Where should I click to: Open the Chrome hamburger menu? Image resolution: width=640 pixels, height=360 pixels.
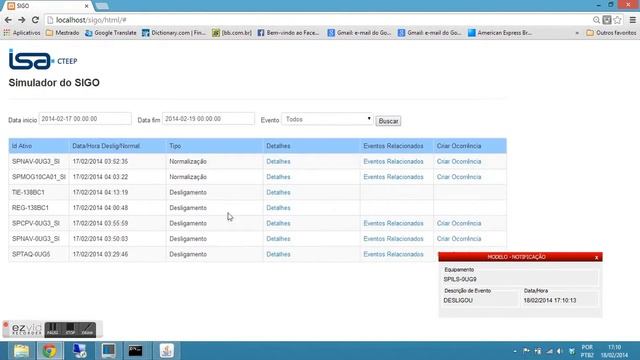point(633,20)
